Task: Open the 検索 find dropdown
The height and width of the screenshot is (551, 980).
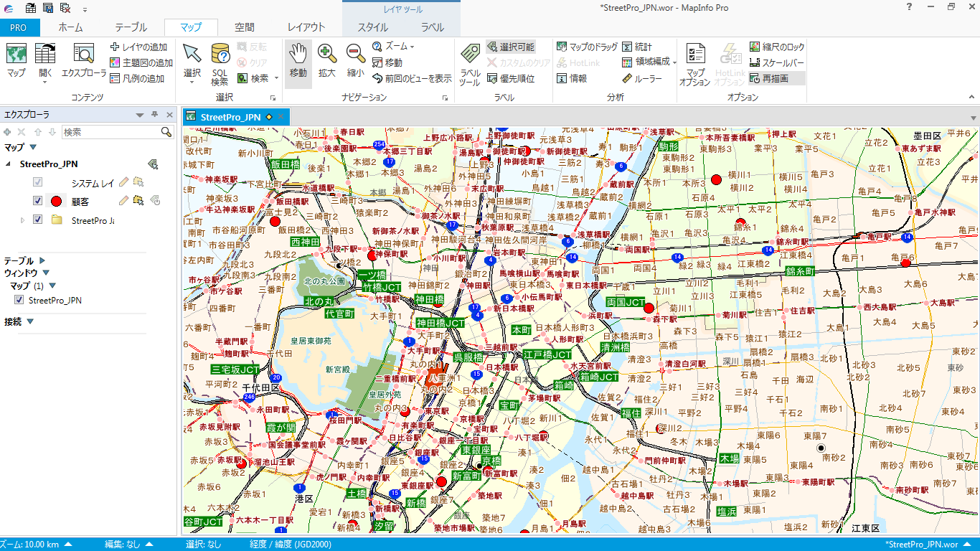Action: 275,78
